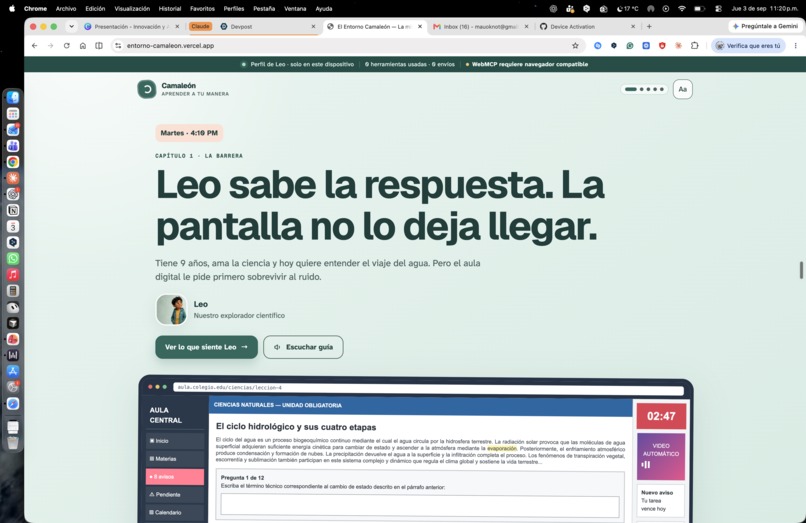Open the Perfiles menu
806x523 pixels.
233,9
